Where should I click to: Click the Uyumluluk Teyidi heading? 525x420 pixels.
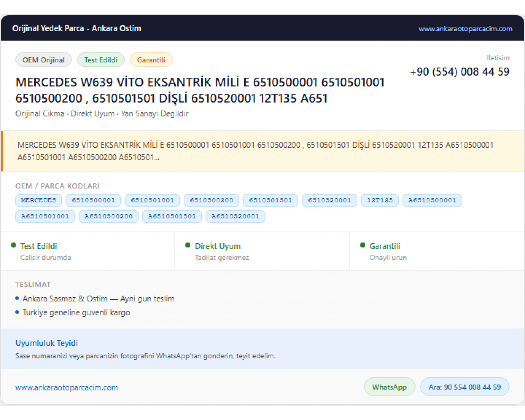click(47, 343)
